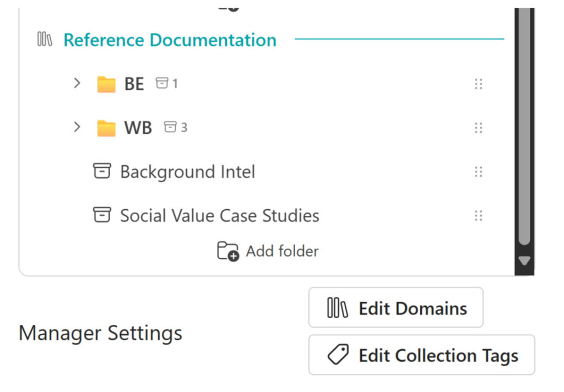Click the yellow BE folder icon
Image resolution: width=564 pixels, height=392 pixels.
tap(106, 84)
